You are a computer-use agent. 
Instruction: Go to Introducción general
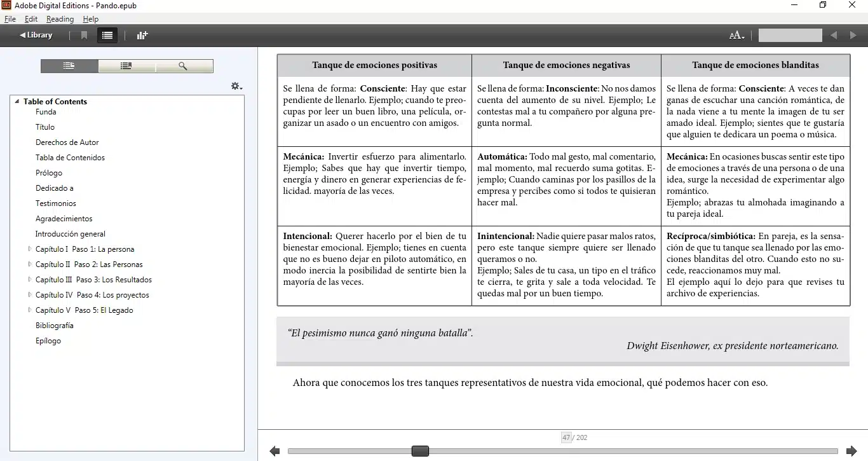pos(71,234)
